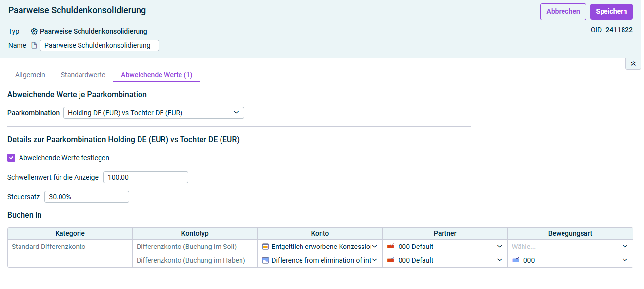Screen dimensions: 644x289
Task: Click the document icon beside the Name field
Action: click(x=34, y=45)
